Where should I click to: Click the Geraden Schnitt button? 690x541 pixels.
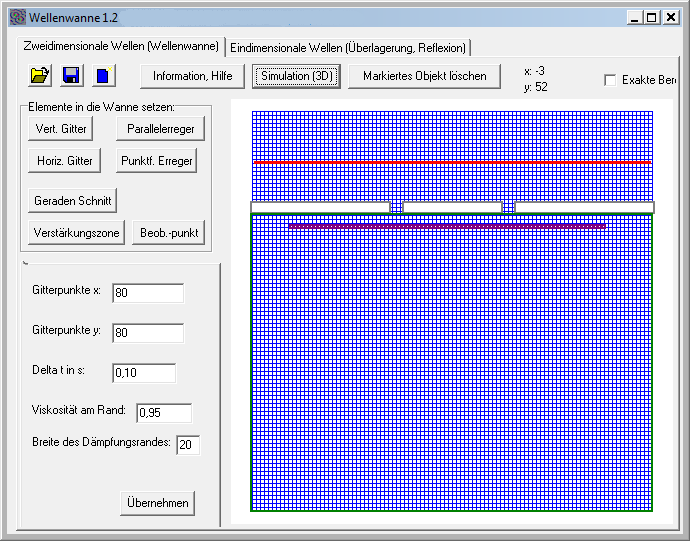72,200
